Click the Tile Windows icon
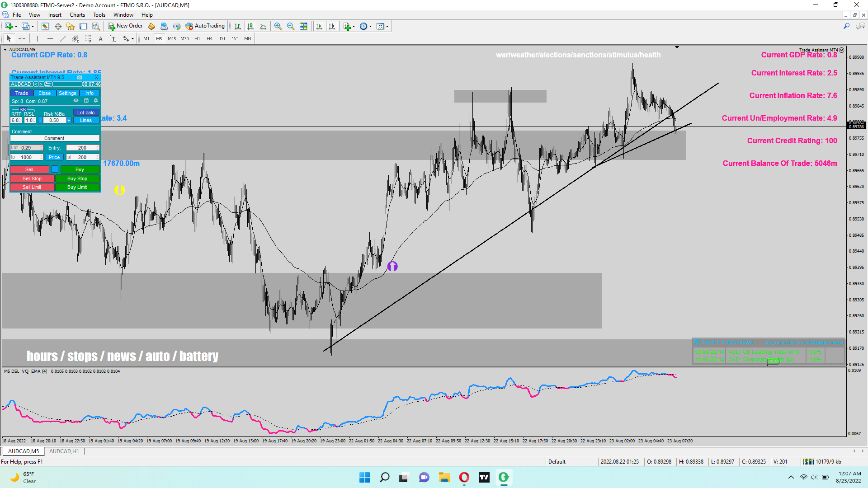868x488 pixels. [x=303, y=26]
